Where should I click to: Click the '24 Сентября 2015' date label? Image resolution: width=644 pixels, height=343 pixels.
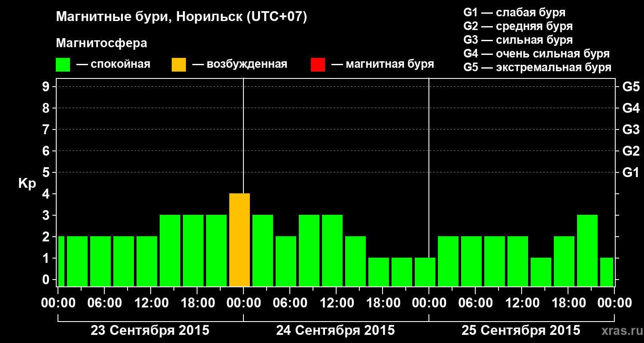point(336,331)
